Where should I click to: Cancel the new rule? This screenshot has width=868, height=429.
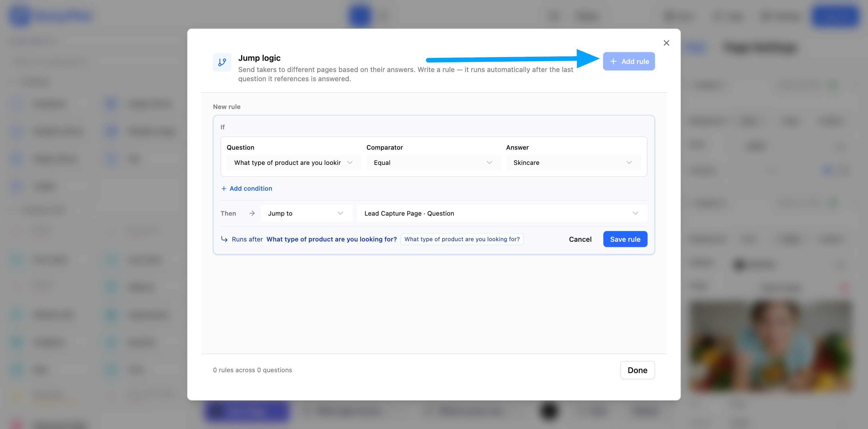[x=580, y=239]
